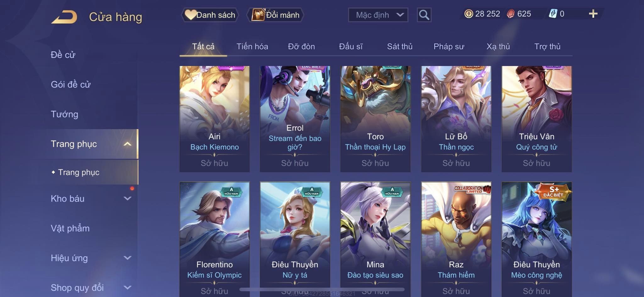This screenshot has height=297, width=644.
Task: Expand the Hiệu ứng sidebar section
Action: coord(127,258)
